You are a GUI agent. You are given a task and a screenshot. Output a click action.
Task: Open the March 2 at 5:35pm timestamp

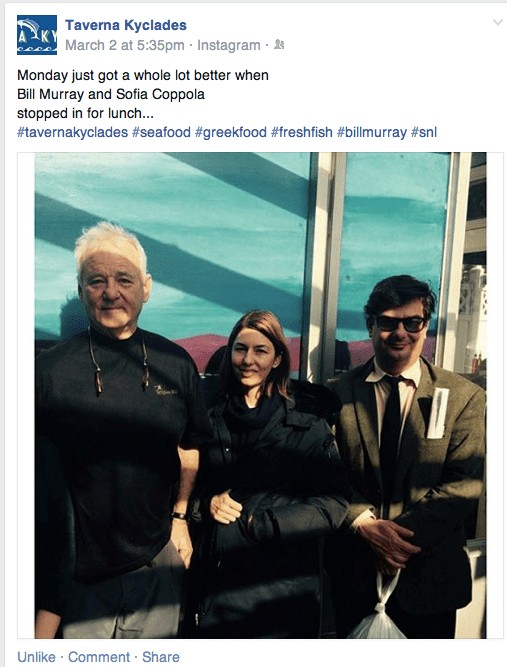(125, 45)
